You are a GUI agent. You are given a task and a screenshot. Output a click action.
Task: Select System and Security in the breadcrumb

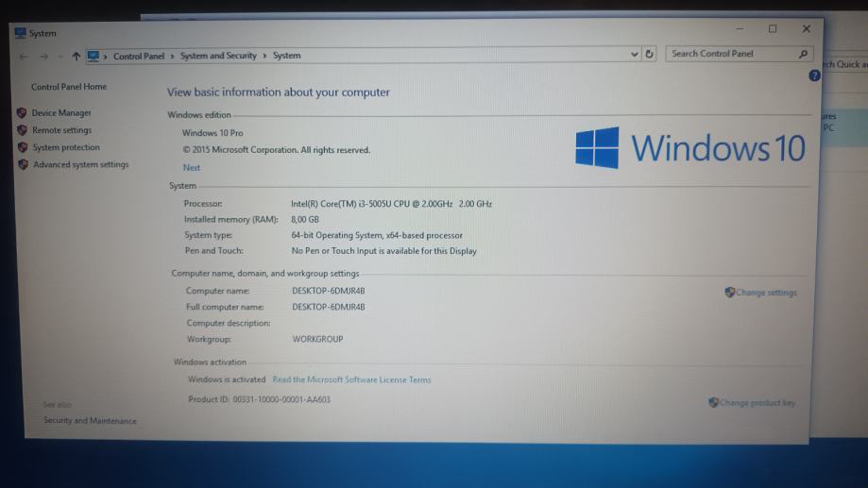click(x=218, y=56)
